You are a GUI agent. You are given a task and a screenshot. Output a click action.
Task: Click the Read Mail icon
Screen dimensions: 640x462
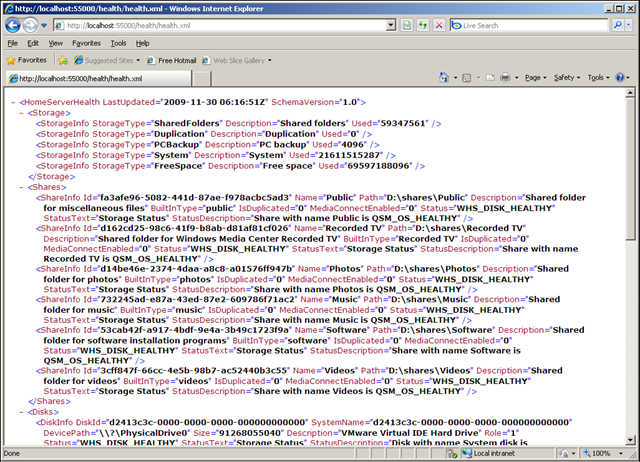[491, 78]
